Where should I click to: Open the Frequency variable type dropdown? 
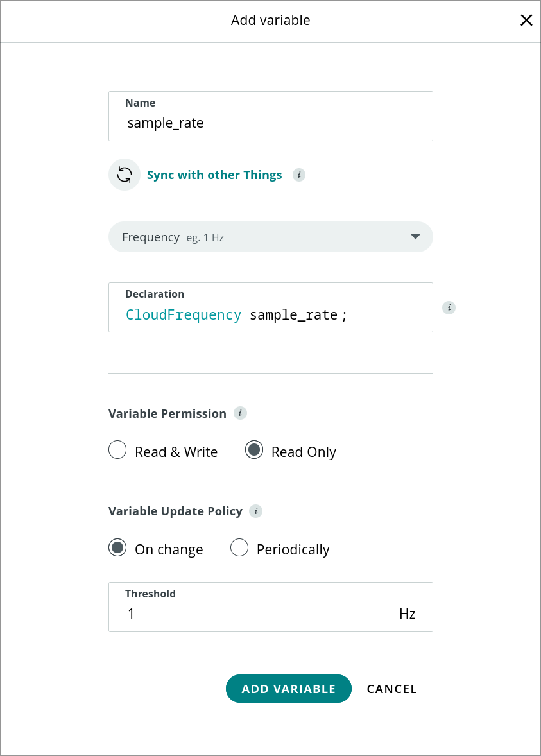point(270,237)
